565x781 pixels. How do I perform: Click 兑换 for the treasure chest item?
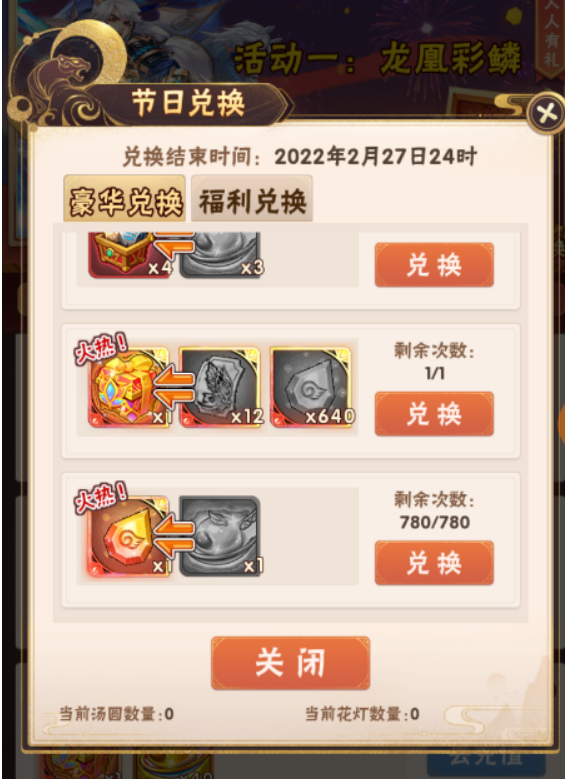pyautogui.click(x=434, y=265)
